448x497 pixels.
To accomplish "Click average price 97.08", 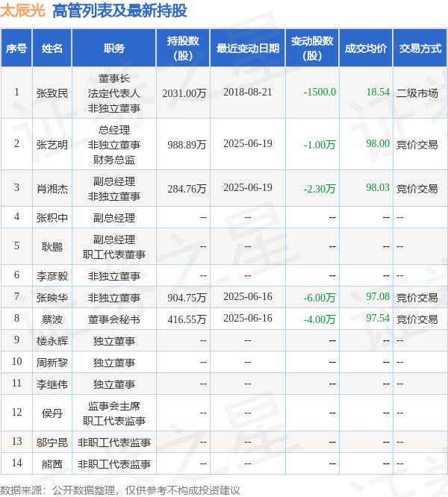I will (x=378, y=296).
